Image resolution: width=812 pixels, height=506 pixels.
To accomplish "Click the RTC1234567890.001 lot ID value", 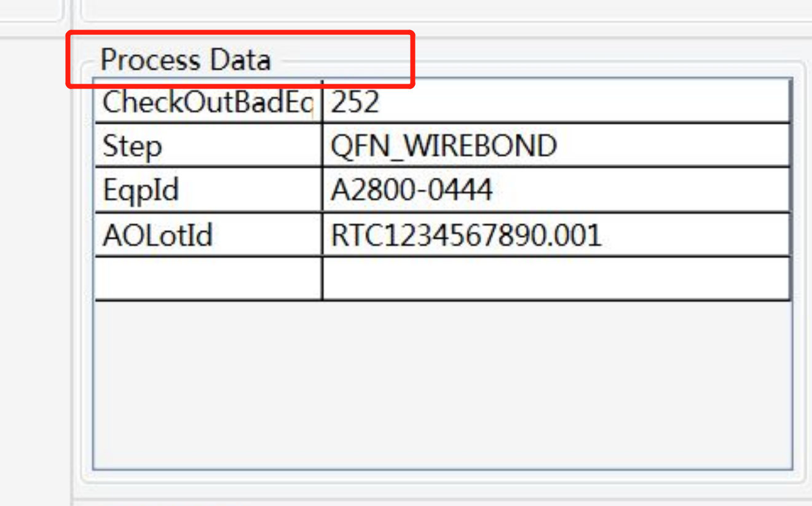I will (x=555, y=235).
